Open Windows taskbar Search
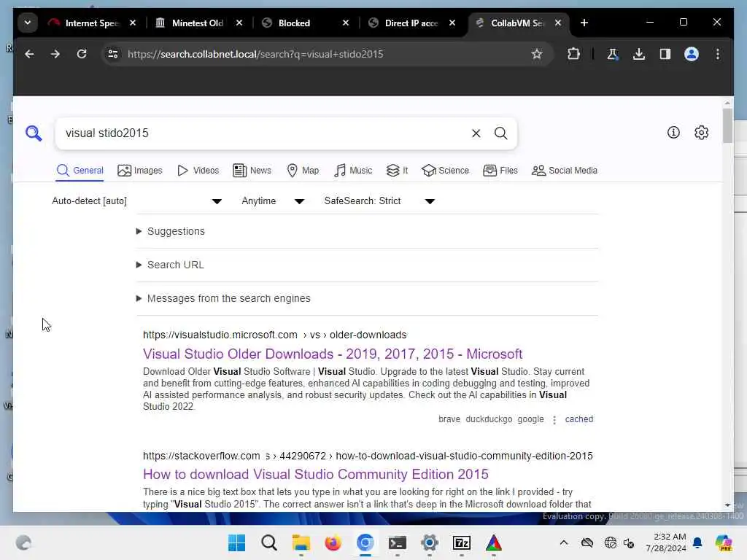Viewport: 747px width, 560px height. [268, 542]
